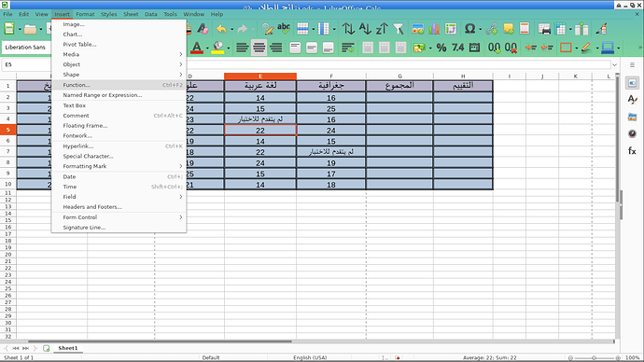Click the Increase Indent icon

click(530, 48)
